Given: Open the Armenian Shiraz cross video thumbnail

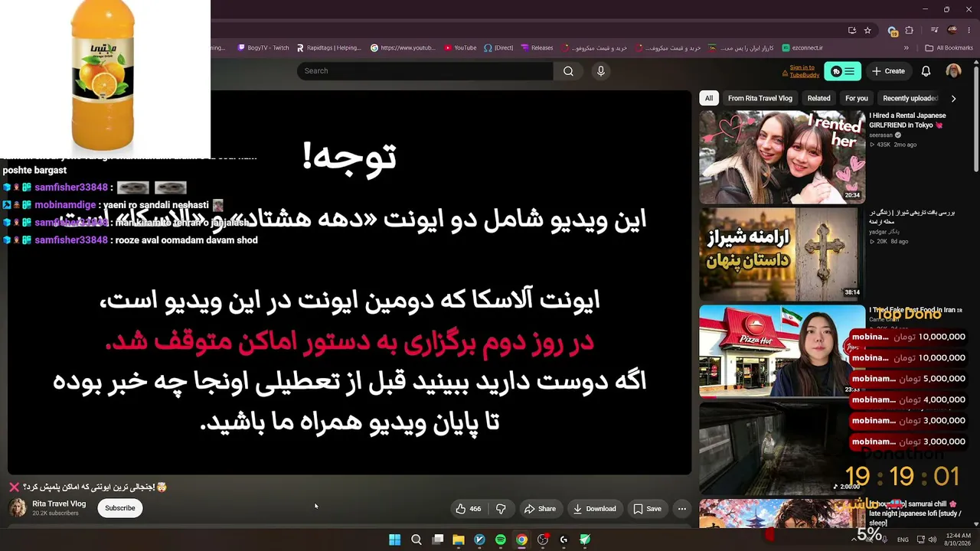Looking at the screenshot, I should point(782,255).
